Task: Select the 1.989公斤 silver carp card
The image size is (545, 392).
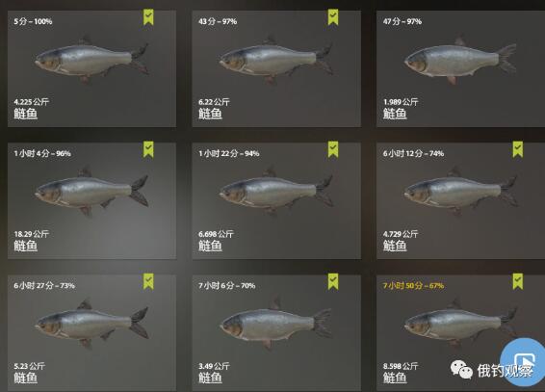Action: 461,68
